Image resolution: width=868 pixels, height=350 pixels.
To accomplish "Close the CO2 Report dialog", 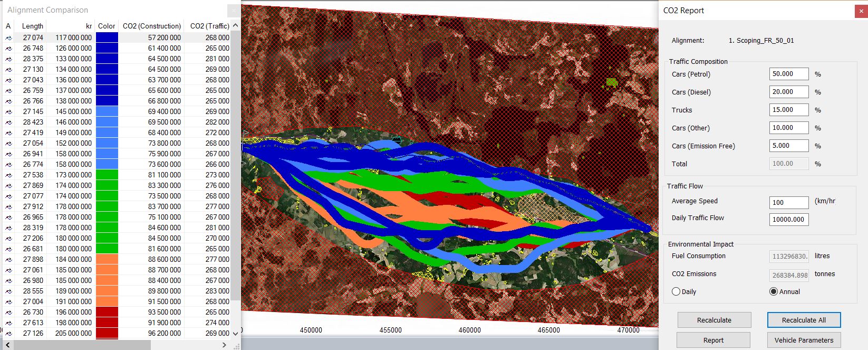I will pos(861,11).
